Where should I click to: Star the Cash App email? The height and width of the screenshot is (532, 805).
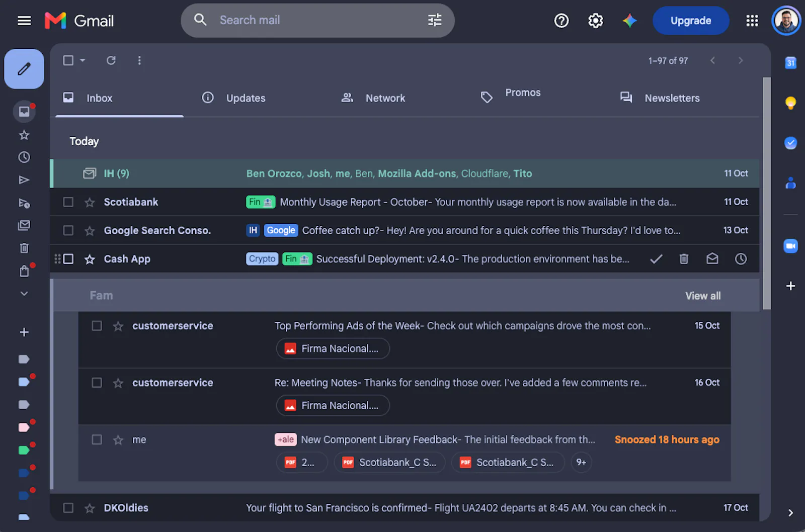pos(90,259)
